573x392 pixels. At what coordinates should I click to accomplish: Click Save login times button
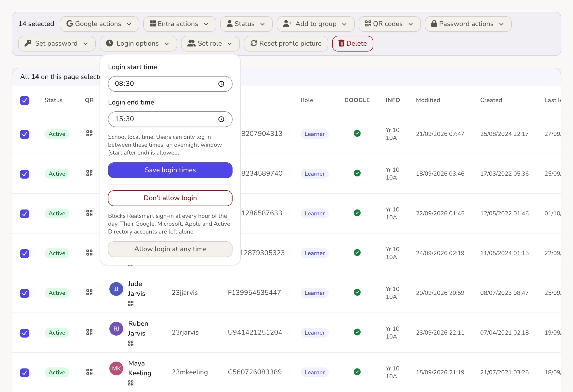[170, 170]
